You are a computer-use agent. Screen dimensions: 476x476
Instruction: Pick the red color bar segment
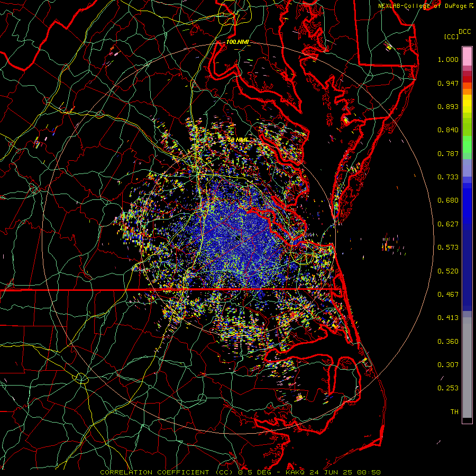(467, 79)
